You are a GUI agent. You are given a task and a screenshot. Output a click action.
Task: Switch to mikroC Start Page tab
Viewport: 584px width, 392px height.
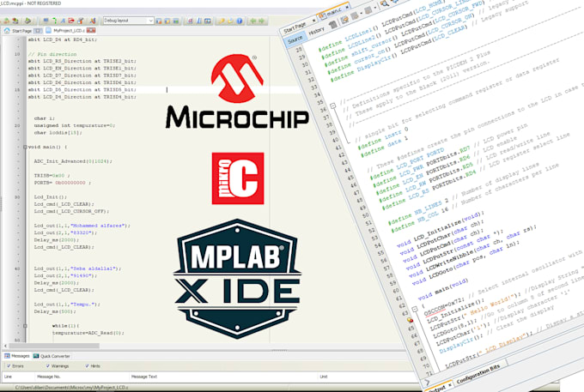(21, 31)
